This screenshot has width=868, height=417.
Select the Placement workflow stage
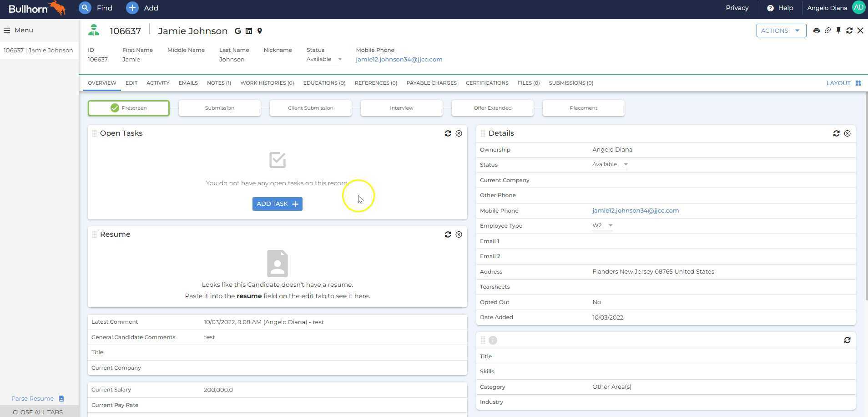(x=583, y=108)
